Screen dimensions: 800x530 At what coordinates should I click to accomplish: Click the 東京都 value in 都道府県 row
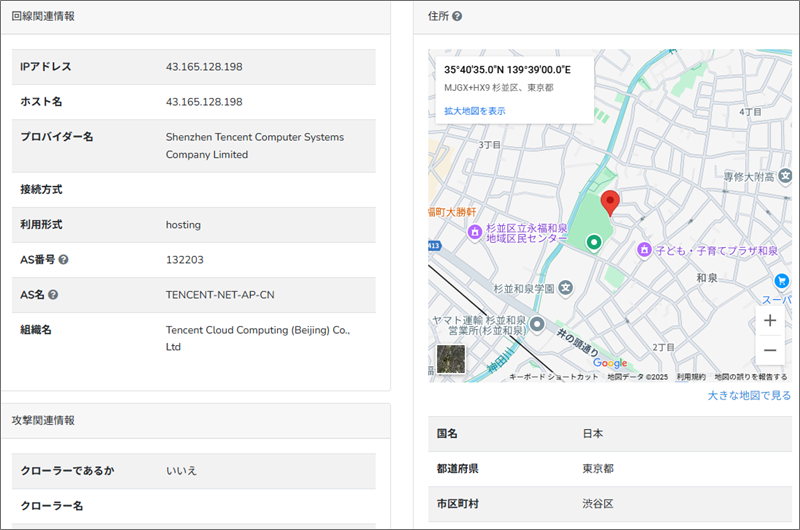(x=598, y=469)
